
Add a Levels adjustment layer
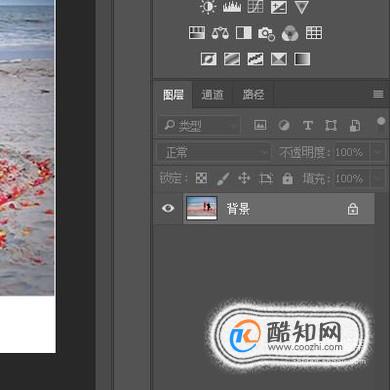click(x=232, y=7)
